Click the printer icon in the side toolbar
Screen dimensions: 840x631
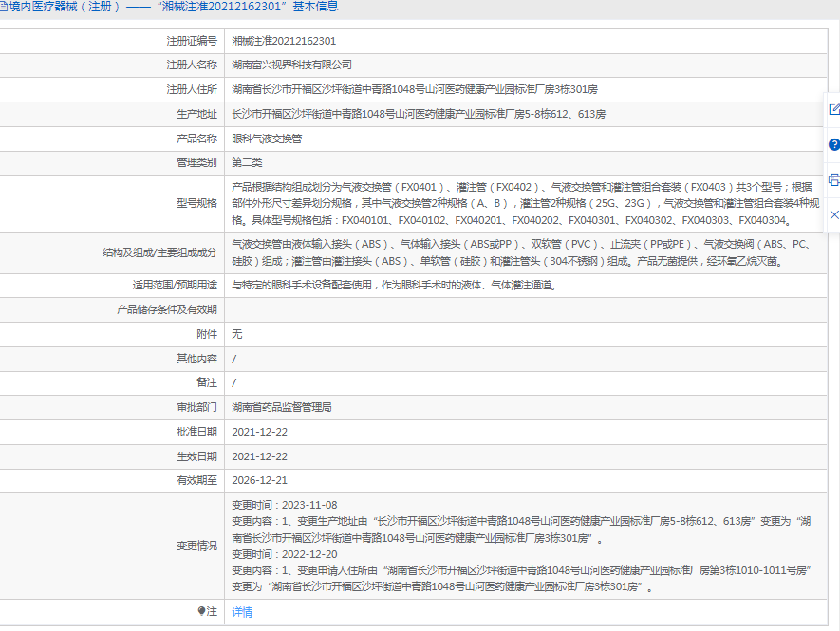834,179
